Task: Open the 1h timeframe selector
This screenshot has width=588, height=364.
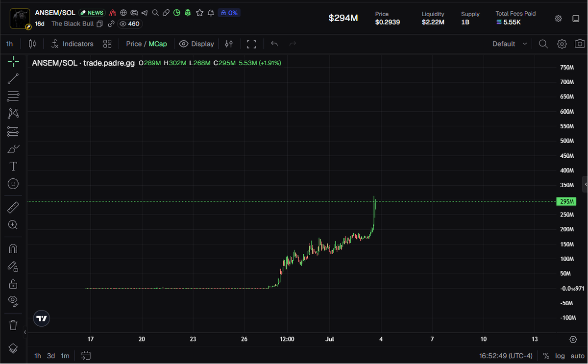Action: pyautogui.click(x=10, y=44)
